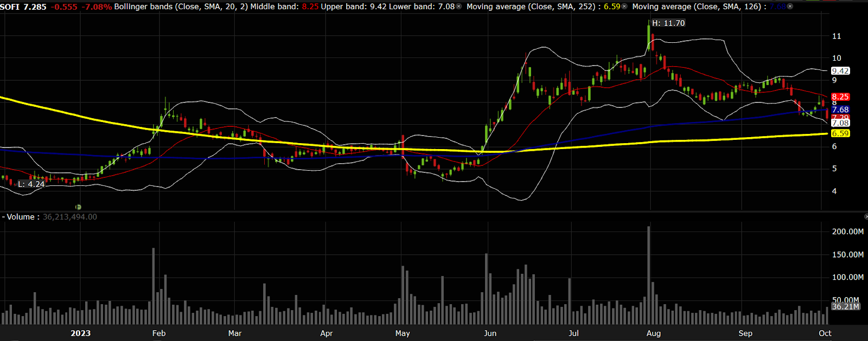Image resolution: width=868 pixels, height=341 pixels.
Task: Click the Sep label on the date axis
Action: [x=745, y=333]
